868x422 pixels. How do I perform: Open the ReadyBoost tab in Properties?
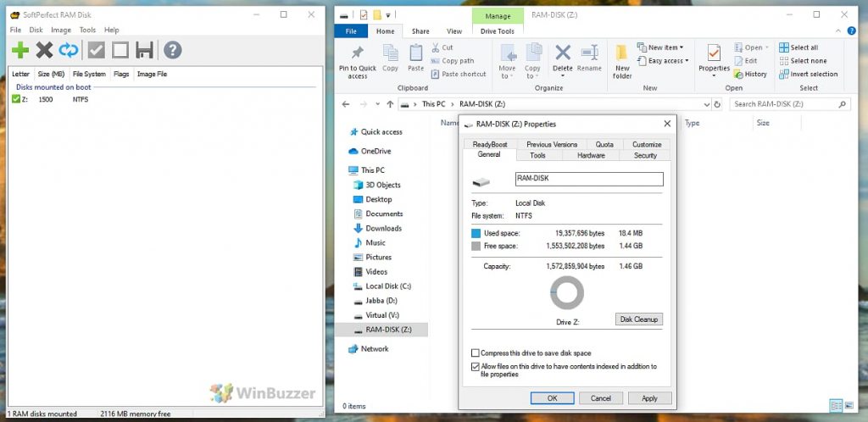490,144
